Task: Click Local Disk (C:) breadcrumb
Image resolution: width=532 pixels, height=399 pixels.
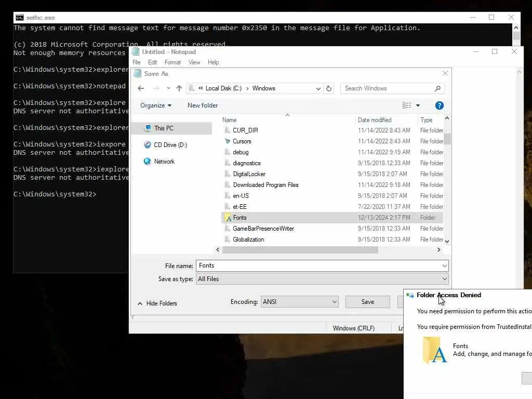Action: 223,88
